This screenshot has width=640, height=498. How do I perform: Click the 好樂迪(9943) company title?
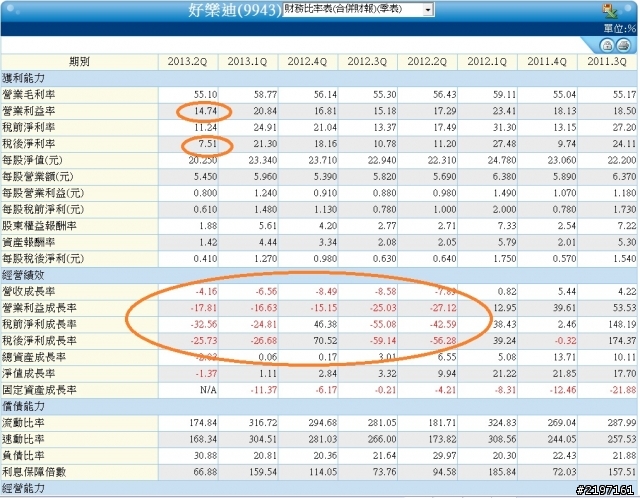pyautogui.click(x=234, y=10)
